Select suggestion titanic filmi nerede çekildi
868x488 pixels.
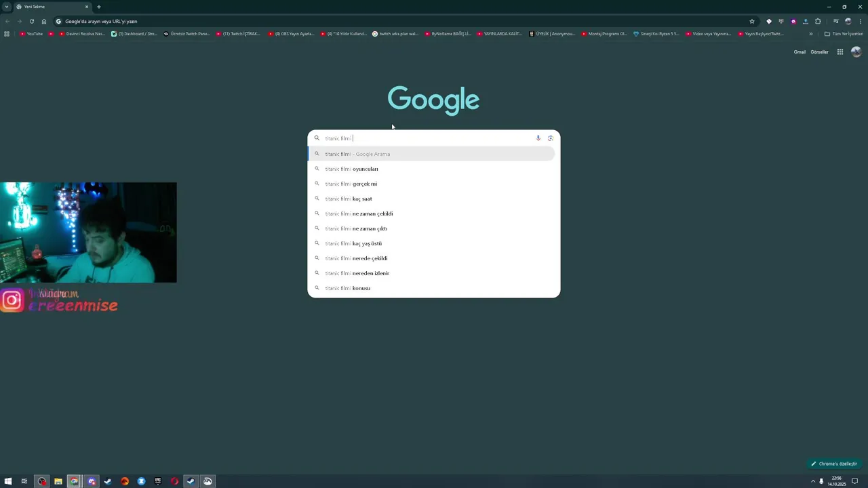click(x=431, y=258)
